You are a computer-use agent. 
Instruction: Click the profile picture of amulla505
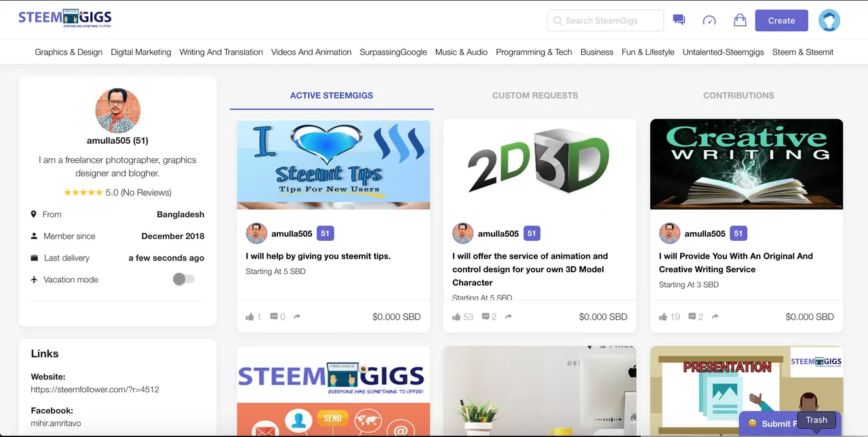tap(118, 110)
